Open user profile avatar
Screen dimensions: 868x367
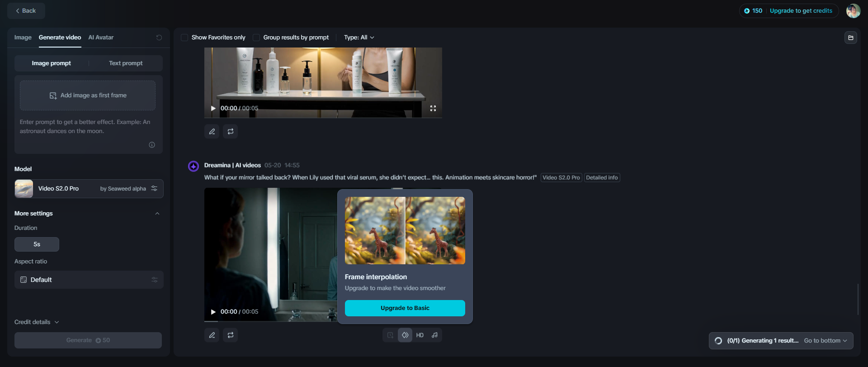[853, 11]
